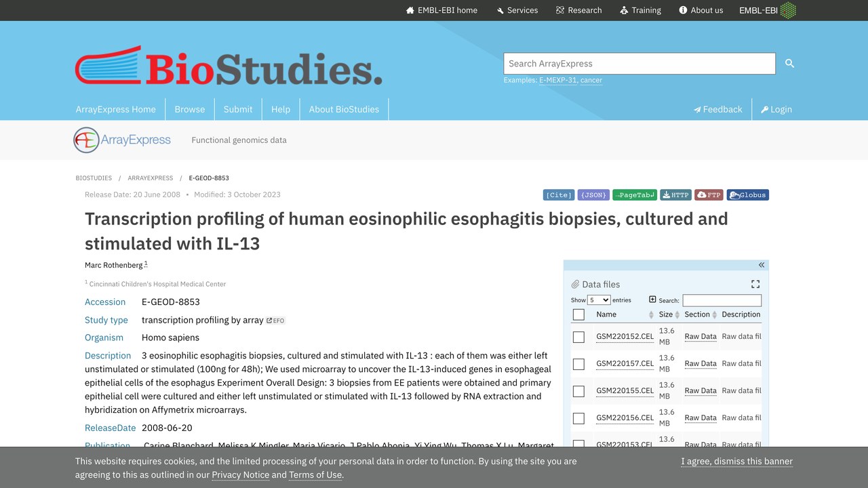
Task: Open the Services top bar item
Action: tap(517, 10)
